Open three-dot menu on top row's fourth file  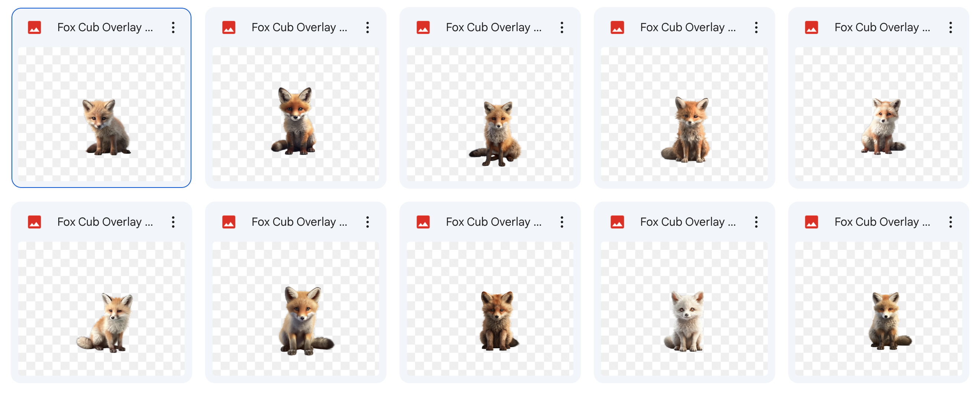click(x=756, y=27)
